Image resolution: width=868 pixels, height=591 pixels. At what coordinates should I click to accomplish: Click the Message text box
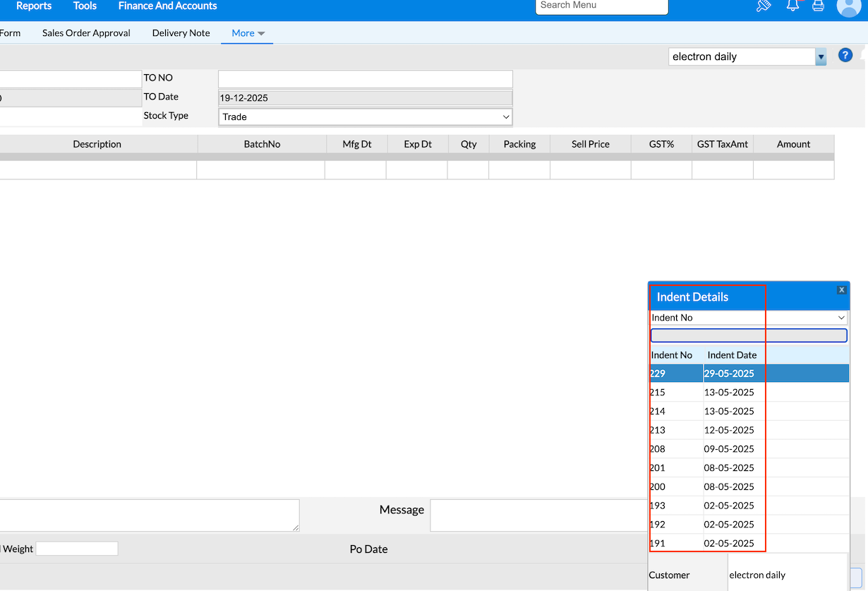[x=536, y=515]
